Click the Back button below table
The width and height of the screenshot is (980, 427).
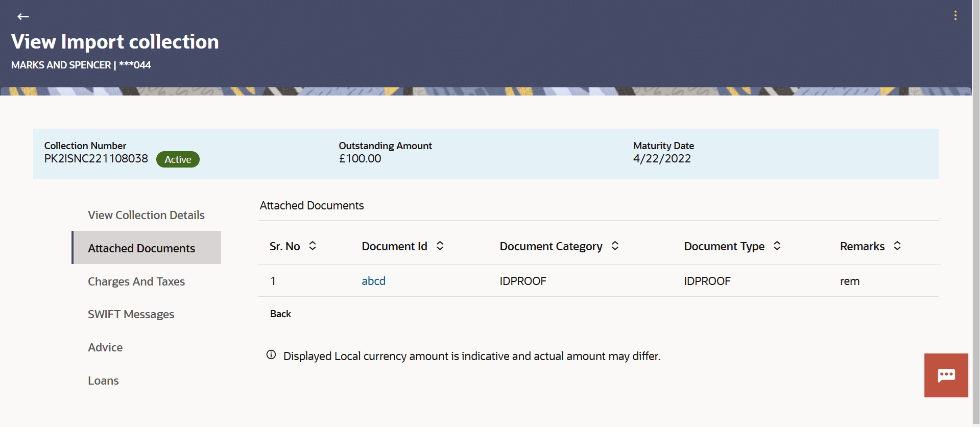(x=280, y=314)
